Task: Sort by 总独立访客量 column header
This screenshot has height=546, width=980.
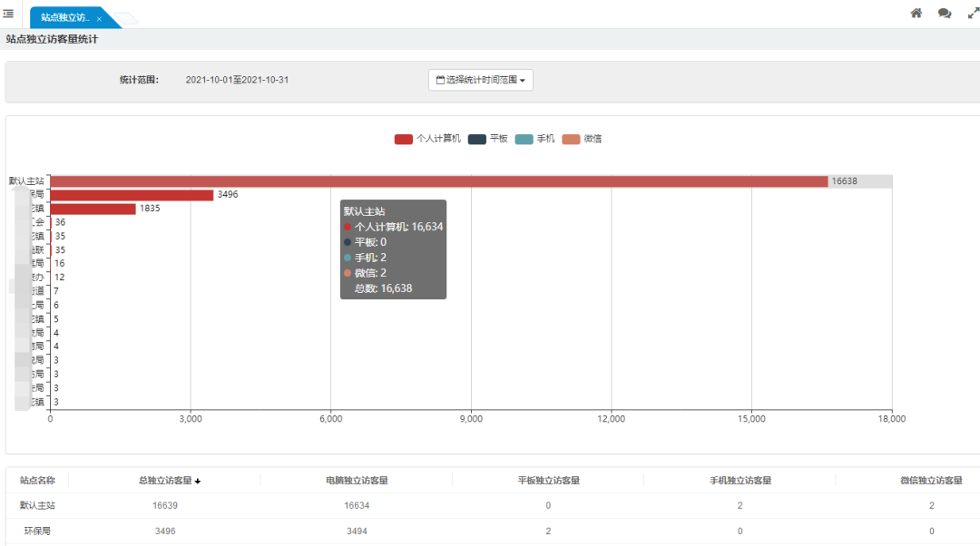Action: (x=169, y=480)
